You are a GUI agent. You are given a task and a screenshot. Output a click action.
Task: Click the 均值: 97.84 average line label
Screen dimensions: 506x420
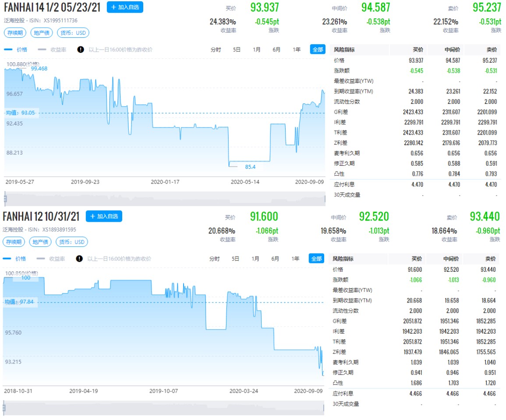(19, 302)
